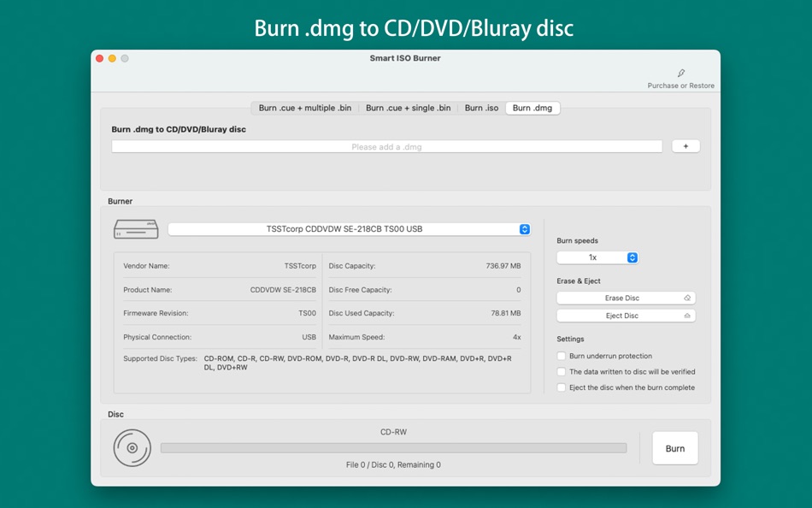Open the Burn speeds 1x dropdown

pyautogui.click(x=597, y=257)
